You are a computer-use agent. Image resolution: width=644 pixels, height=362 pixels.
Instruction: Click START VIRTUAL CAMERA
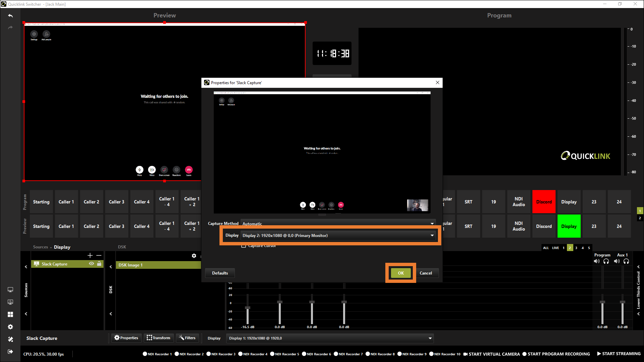(x=492, y=354)
